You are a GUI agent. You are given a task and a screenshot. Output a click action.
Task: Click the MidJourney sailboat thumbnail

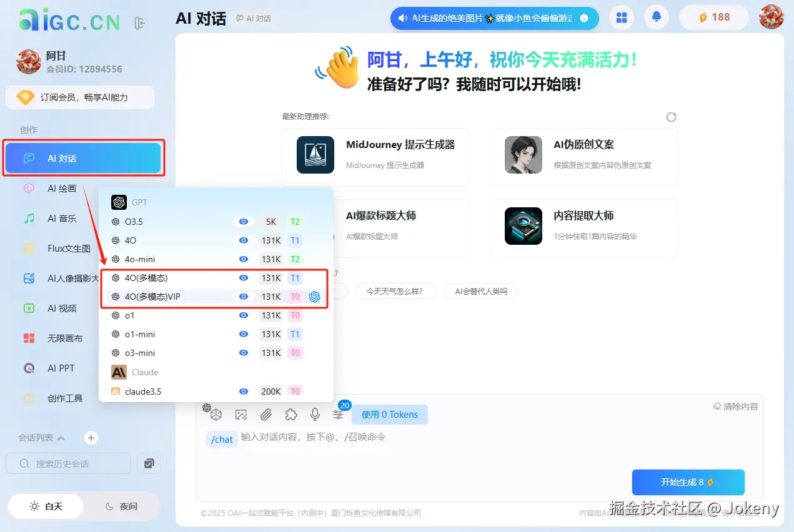315,154
